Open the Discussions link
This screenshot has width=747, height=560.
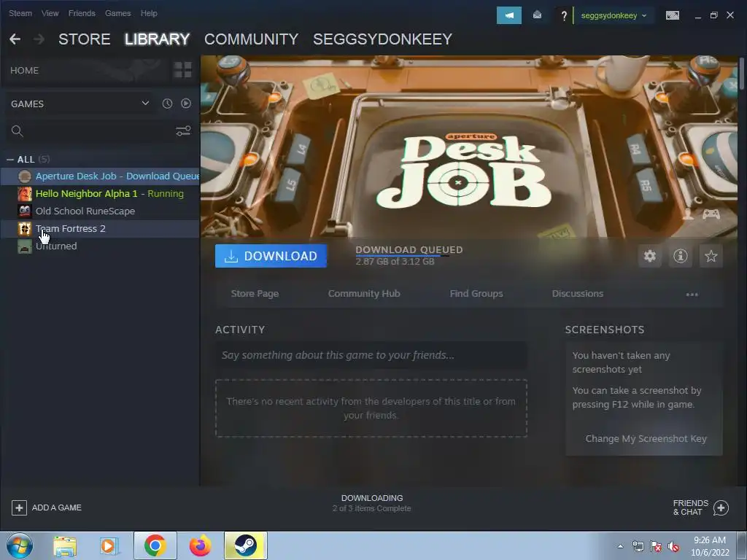coord(578,294)
